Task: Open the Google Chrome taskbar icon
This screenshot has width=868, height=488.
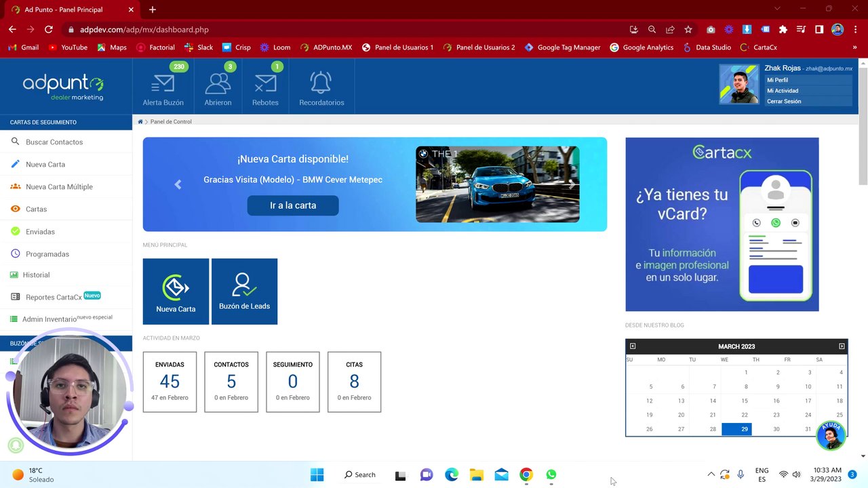Action: [x=526, y=474]
